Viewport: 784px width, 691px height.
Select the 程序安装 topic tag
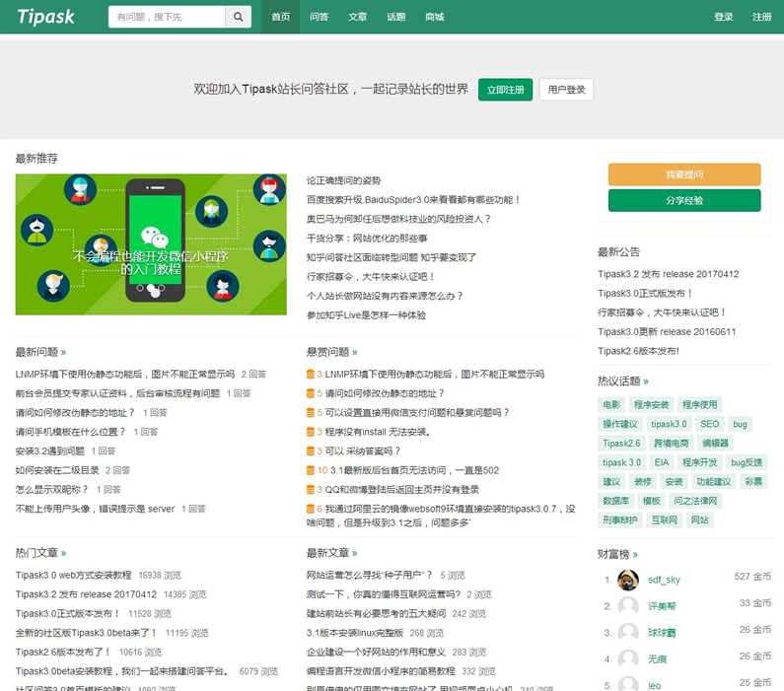[x=651, y=405]
